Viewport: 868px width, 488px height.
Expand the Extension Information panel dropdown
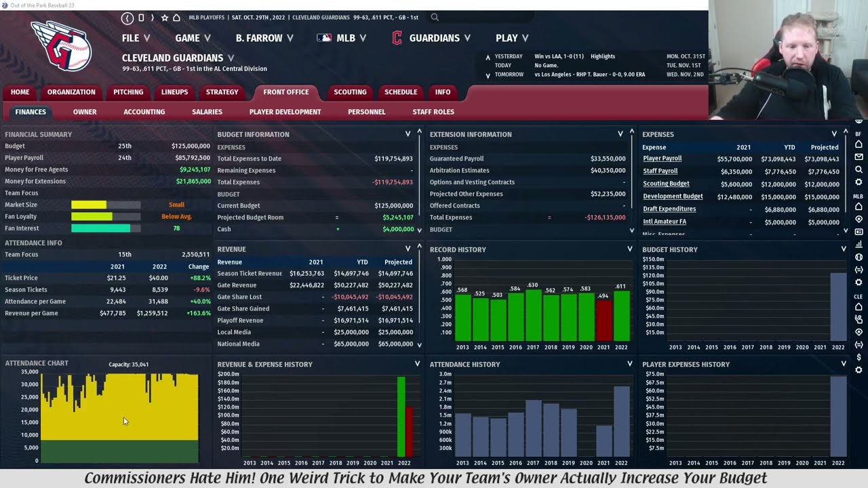(x=620, y=134)
